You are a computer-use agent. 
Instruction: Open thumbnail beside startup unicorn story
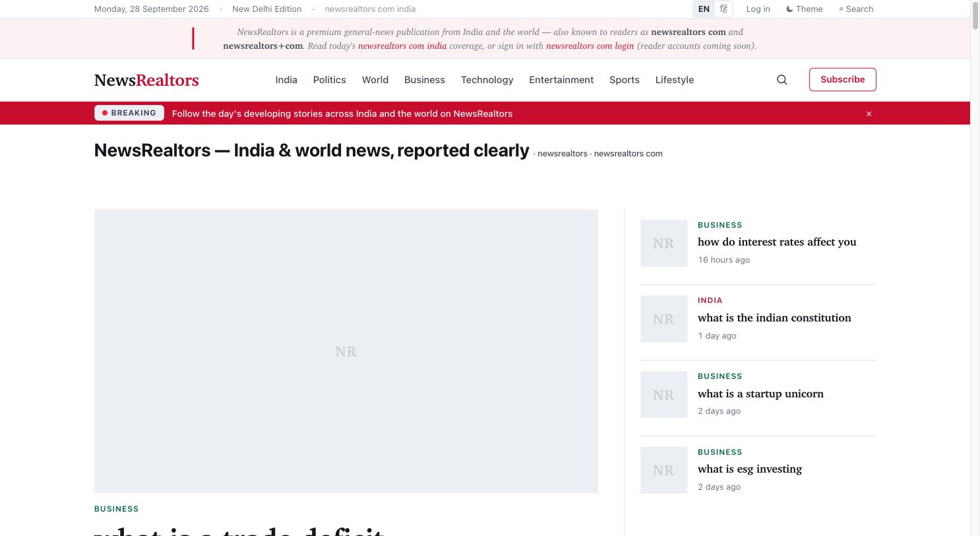coord(663,395)
